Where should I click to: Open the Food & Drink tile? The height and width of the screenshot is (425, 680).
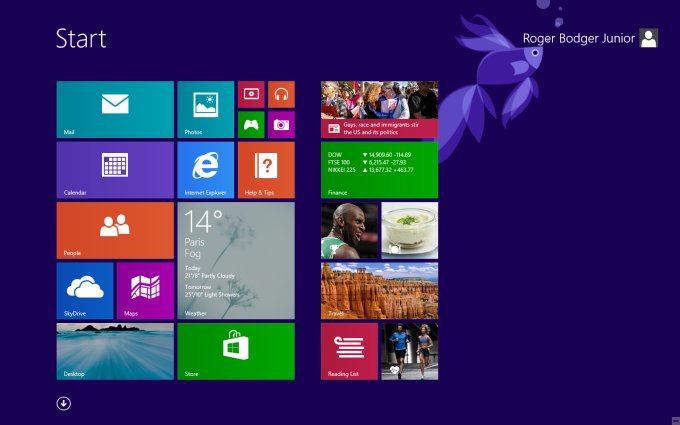[410, 230]
